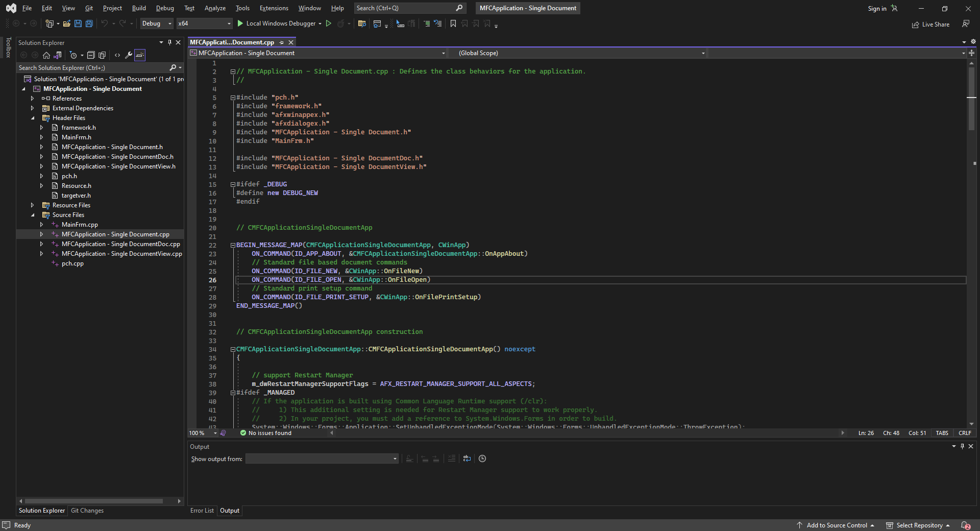Click Solution Explorer Home icon
Viewport: 980px width, 531px height.
46,55
